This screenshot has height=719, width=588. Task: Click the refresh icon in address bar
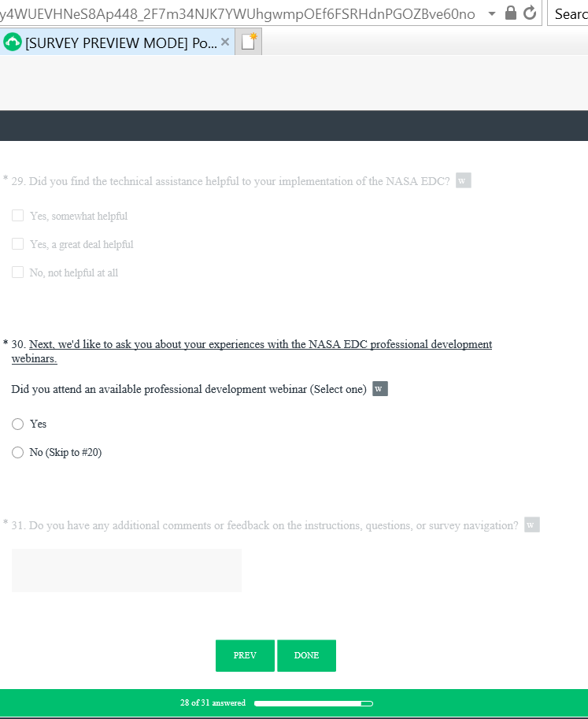click(530, 13)
